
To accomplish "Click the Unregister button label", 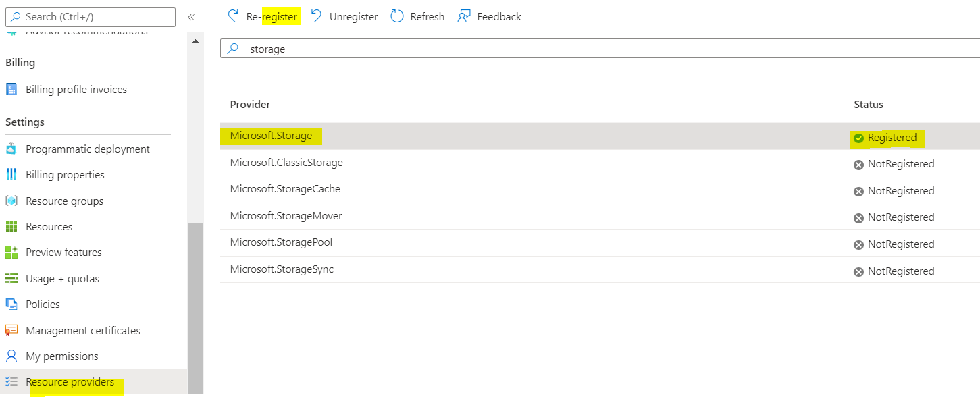I will [x=353, y=16].
